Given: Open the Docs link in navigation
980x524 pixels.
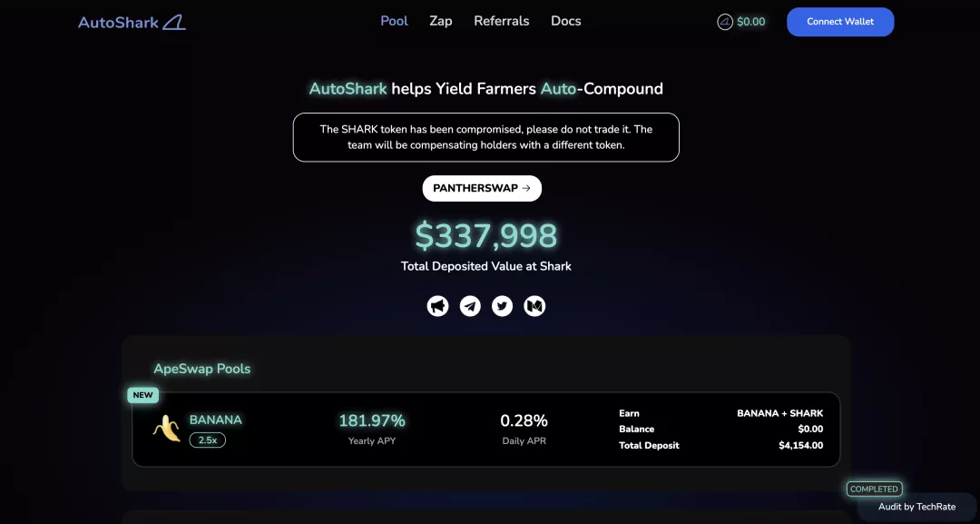Looking at the screenshot, I should coord(565,21).
